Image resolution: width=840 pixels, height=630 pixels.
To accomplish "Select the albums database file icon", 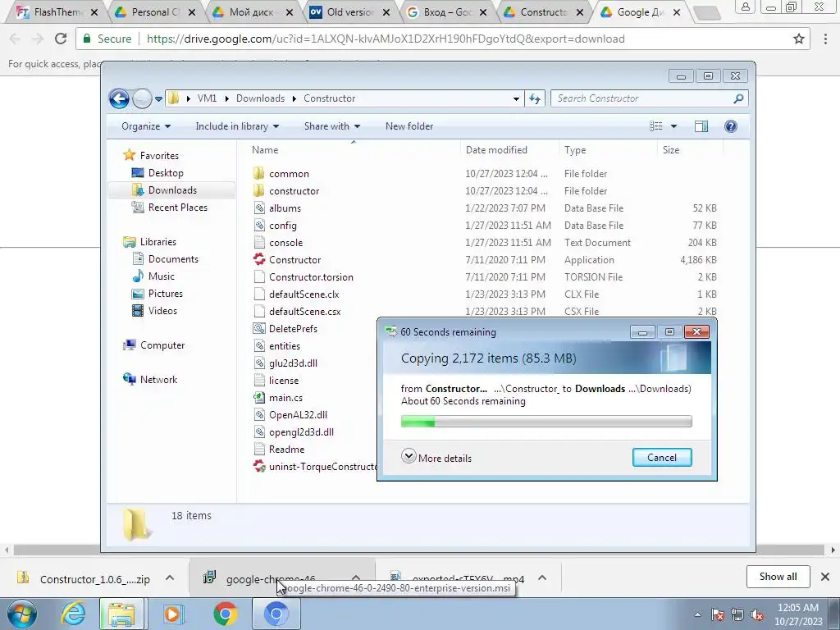I will click(x=258, y=208).
